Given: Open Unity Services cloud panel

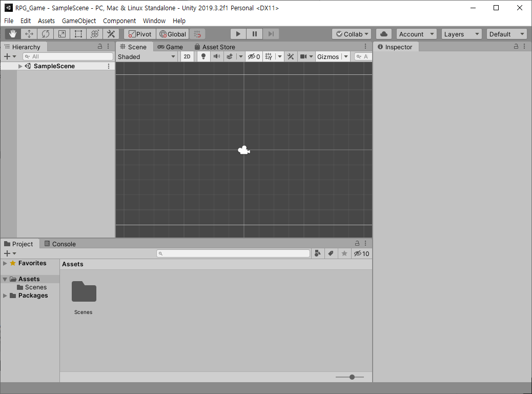Looking at the screenshot, I should 384,34.
